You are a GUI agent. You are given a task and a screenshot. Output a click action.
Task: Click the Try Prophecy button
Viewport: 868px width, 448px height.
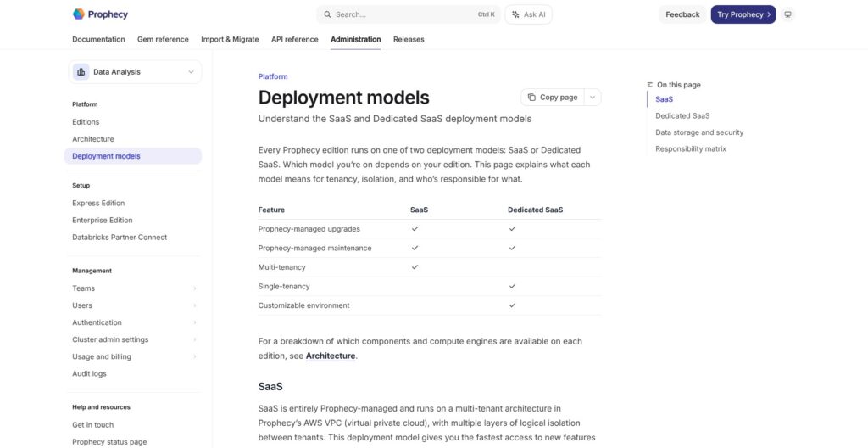[743, 14]
